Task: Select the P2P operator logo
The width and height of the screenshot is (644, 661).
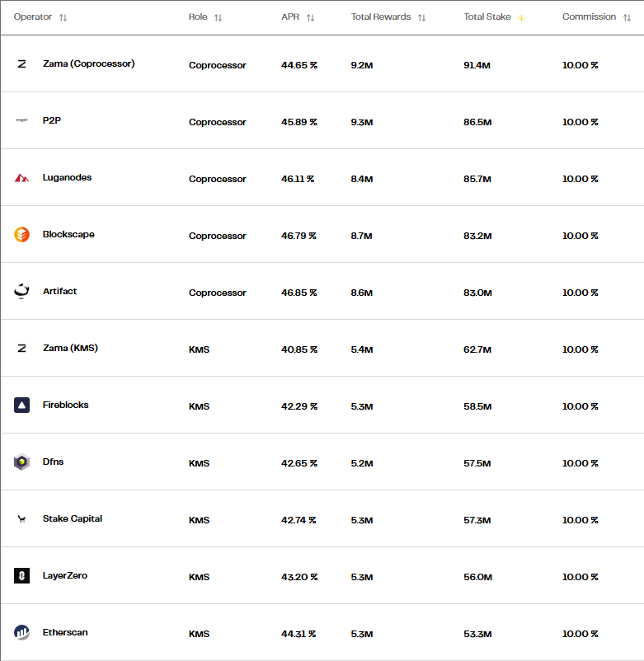Action: pos(21,120)
